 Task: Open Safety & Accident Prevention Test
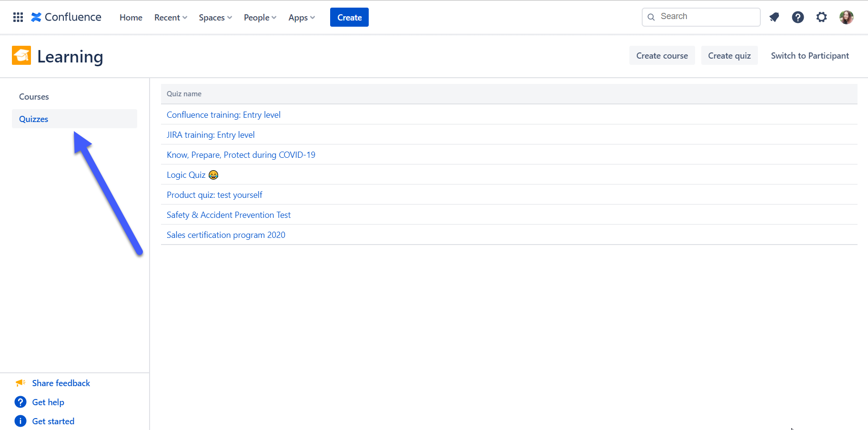pyautogui.click(x=229, y=215)
